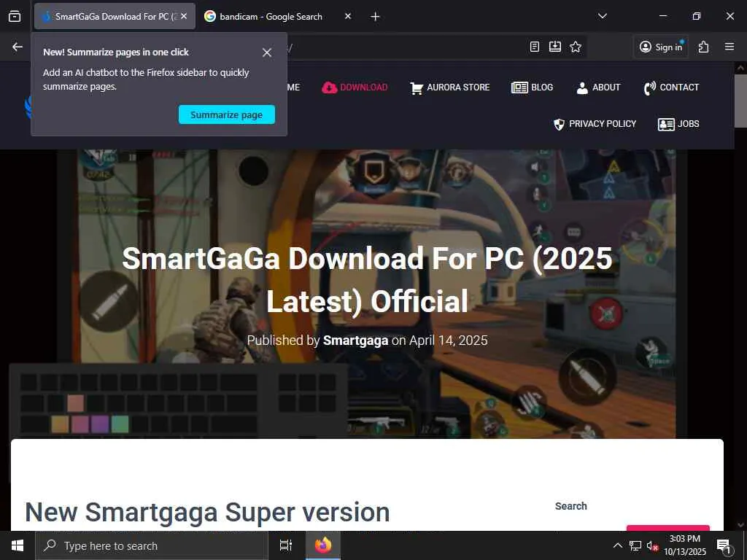Show hidden system tray icons

coord(617,545)
